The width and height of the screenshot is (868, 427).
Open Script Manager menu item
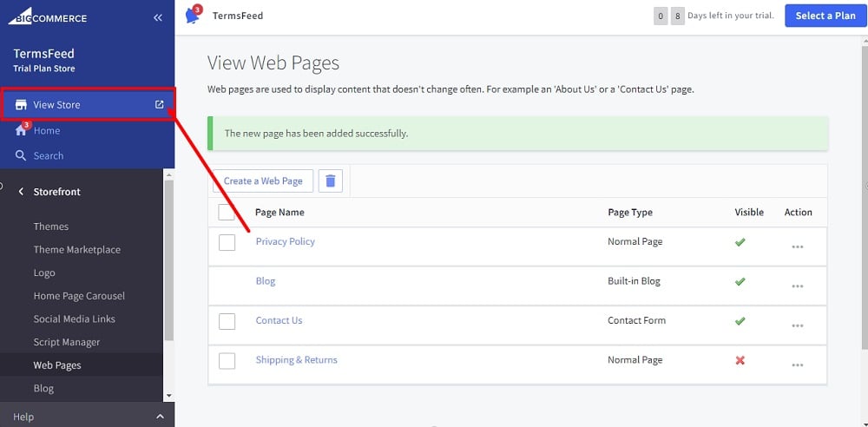[x=67, y=342]
